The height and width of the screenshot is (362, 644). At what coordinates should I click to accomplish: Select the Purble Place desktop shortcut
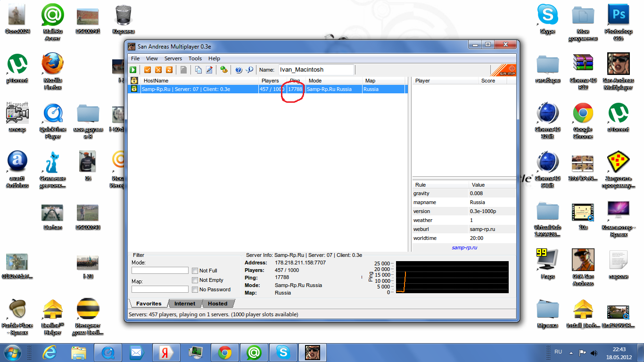pos(17,316)
